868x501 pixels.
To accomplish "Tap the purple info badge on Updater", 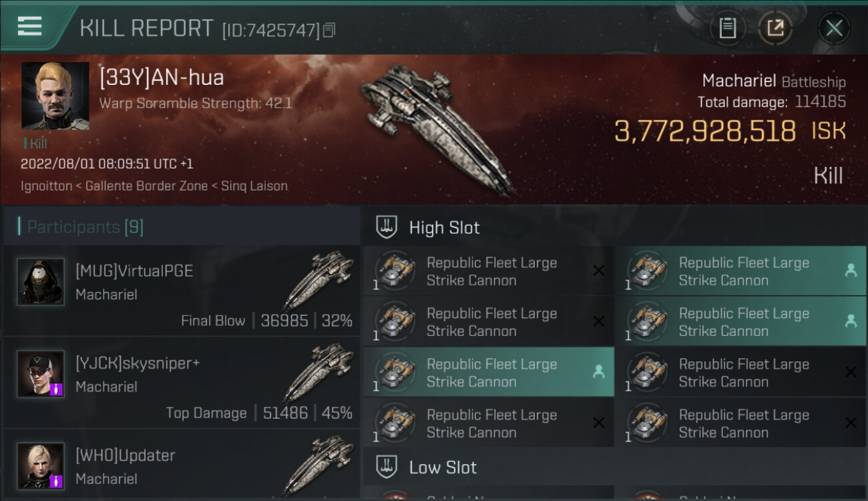I will [57, 480].
